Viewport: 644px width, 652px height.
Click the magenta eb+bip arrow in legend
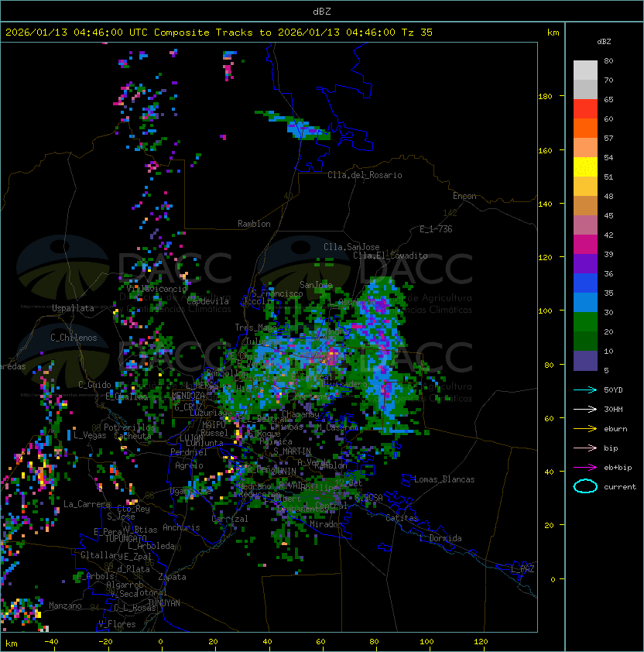(585, 468)
